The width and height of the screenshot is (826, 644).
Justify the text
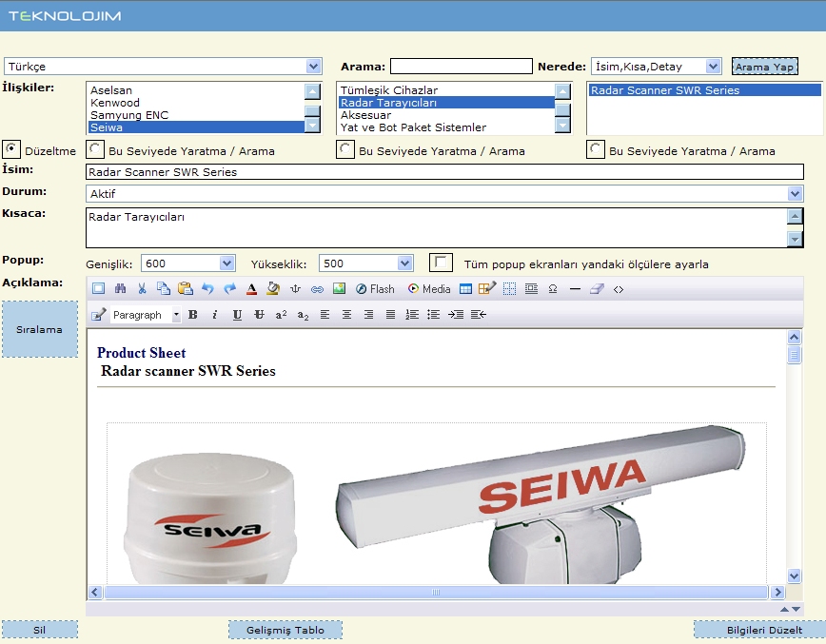pos(390,314)
